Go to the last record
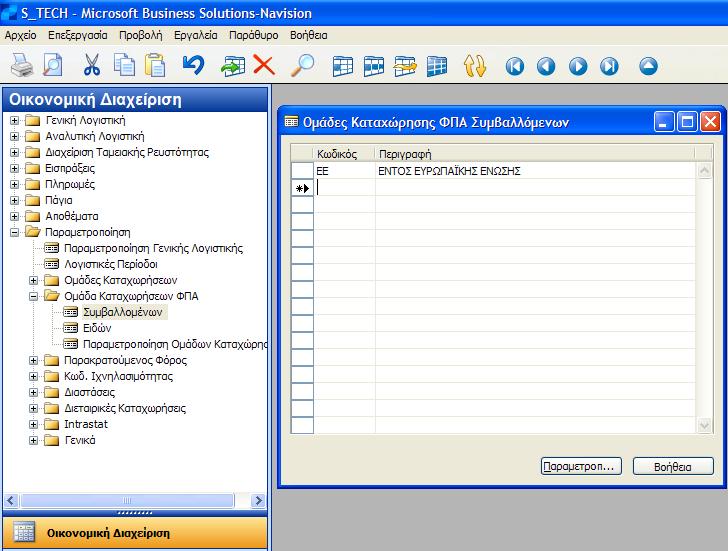This screenshot has height=551, width=728. coord(609,66)
